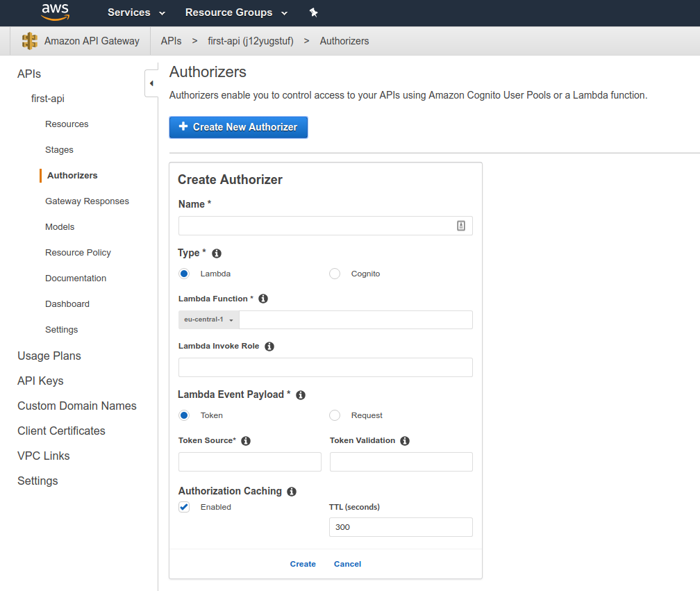This screenshot has width=700, height=591.
Task: Select the Cognito authorizer type
Action: 335,274
